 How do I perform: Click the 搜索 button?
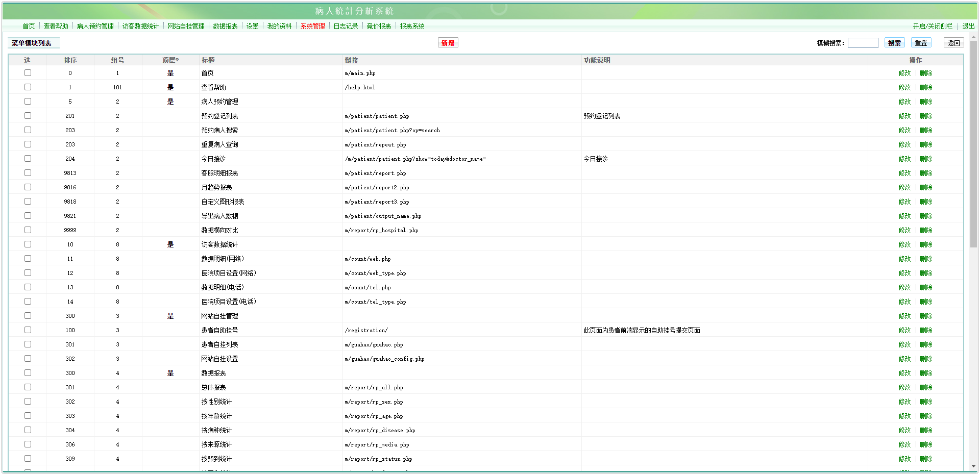pyautogui.click(x=894, y=43)
